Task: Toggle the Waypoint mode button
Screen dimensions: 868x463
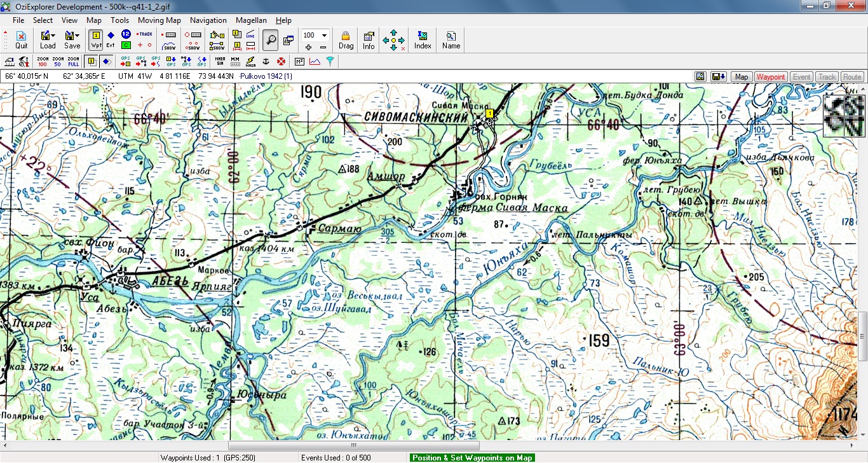Action: (771, 77)
